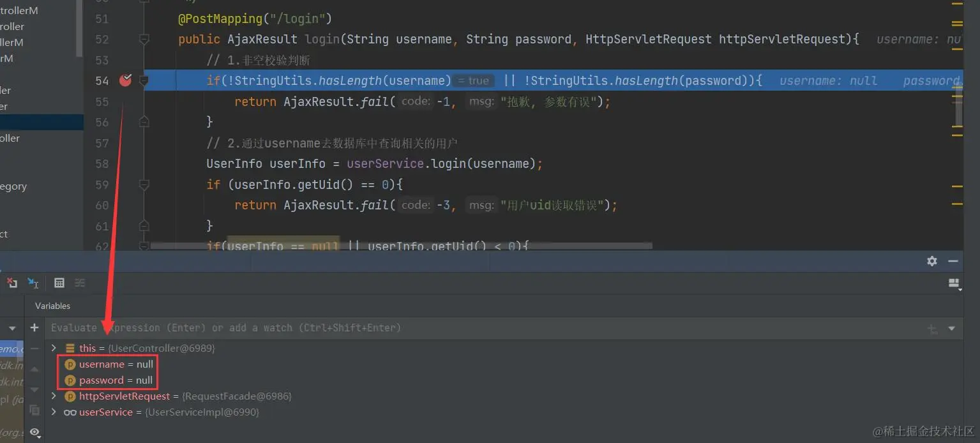Screen dimensions: 980x443
Task: Open the eye icon view options
Action: click(x=34, y=432)
